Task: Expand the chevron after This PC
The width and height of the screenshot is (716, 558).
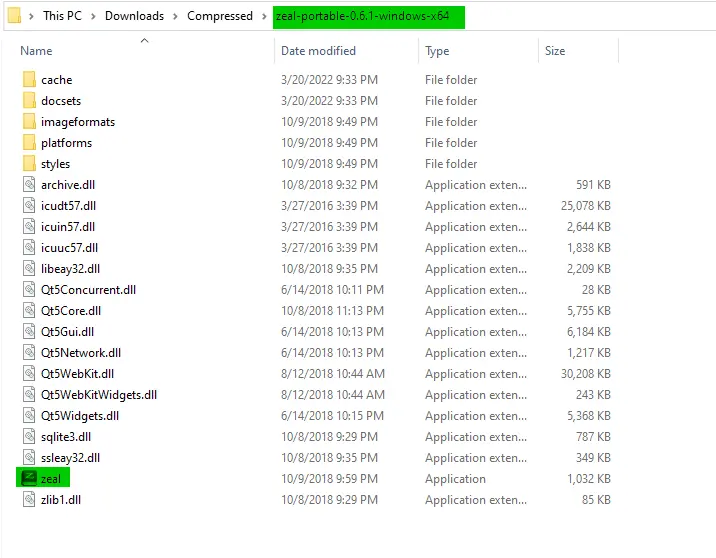Action: (x=93, y=16)
